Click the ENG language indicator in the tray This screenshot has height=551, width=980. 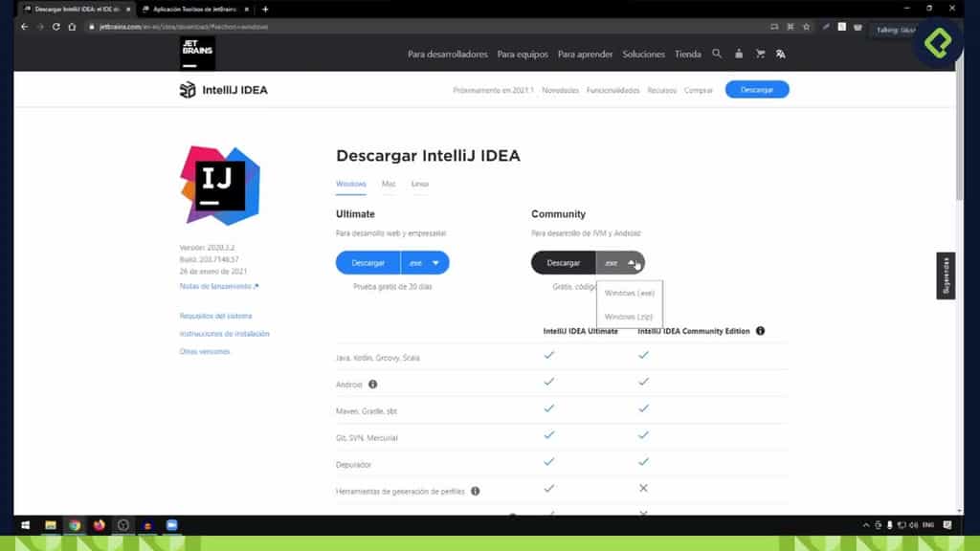[928, 525]
